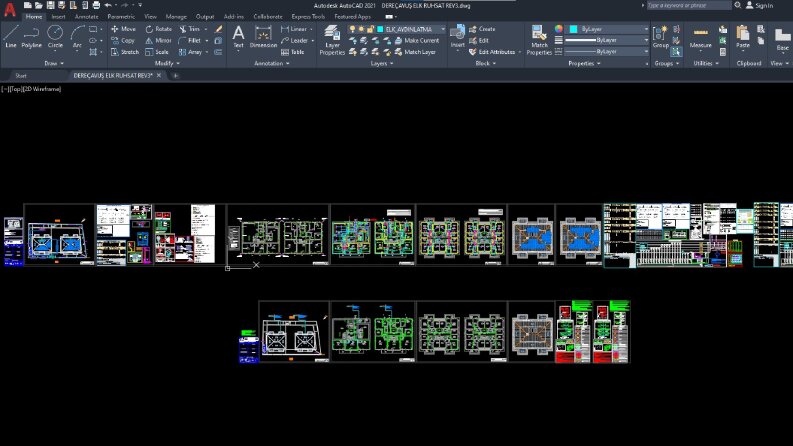793x446 pixels.
Task: Click Sign In link
Action: point(760,6)
